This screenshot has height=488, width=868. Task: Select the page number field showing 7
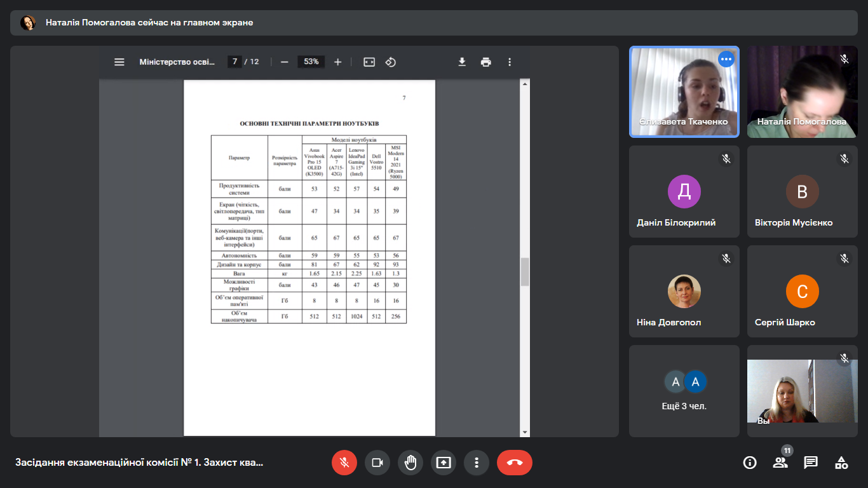pyautogui.click(x=234, y=62)
